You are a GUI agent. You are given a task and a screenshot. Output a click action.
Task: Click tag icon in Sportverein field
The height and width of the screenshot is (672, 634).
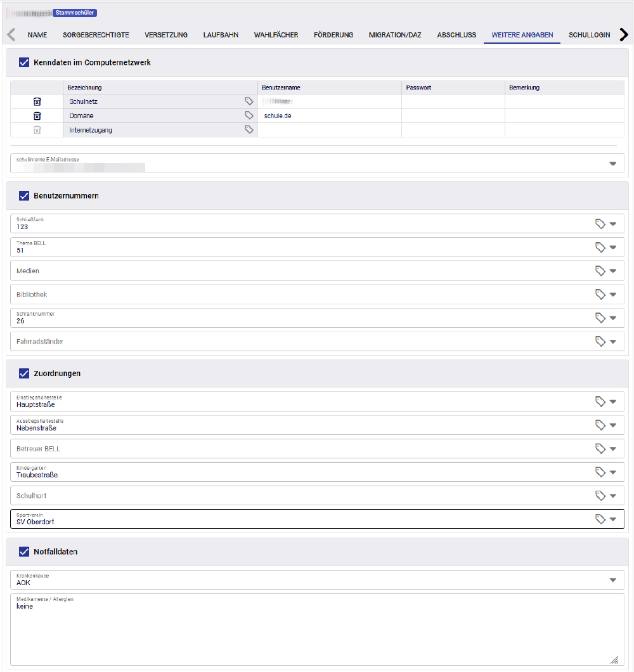(600, 519)
